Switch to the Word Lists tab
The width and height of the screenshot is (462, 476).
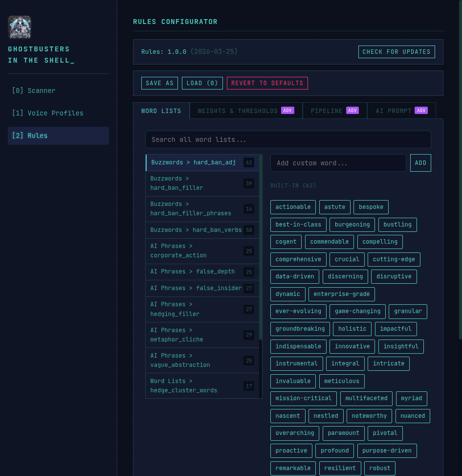161,111
